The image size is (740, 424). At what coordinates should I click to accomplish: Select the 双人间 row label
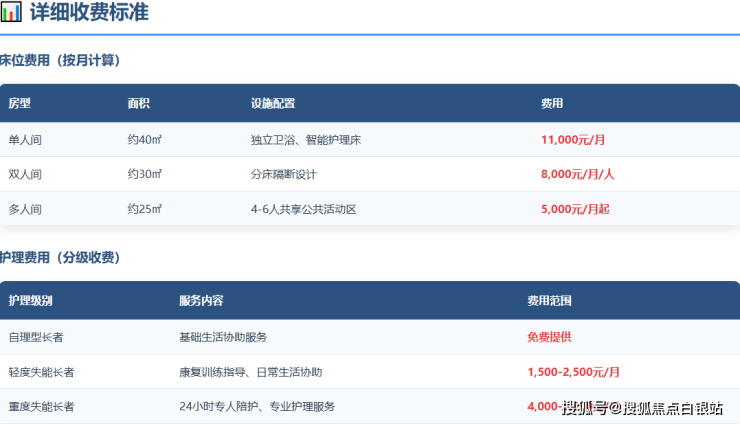pyautogui.click(x=25, y=174)
